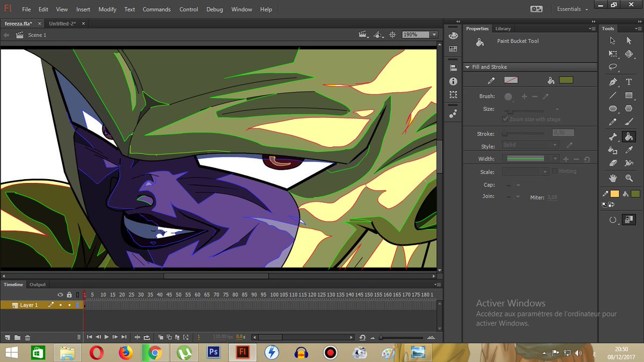Open the Transform panel icon
Screen dimensions: 644x362
point(453,94)
